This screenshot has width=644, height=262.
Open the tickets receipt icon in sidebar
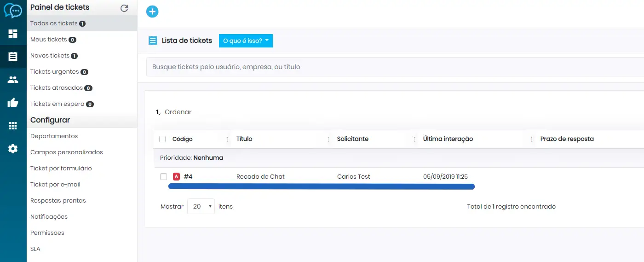[13, 57]
